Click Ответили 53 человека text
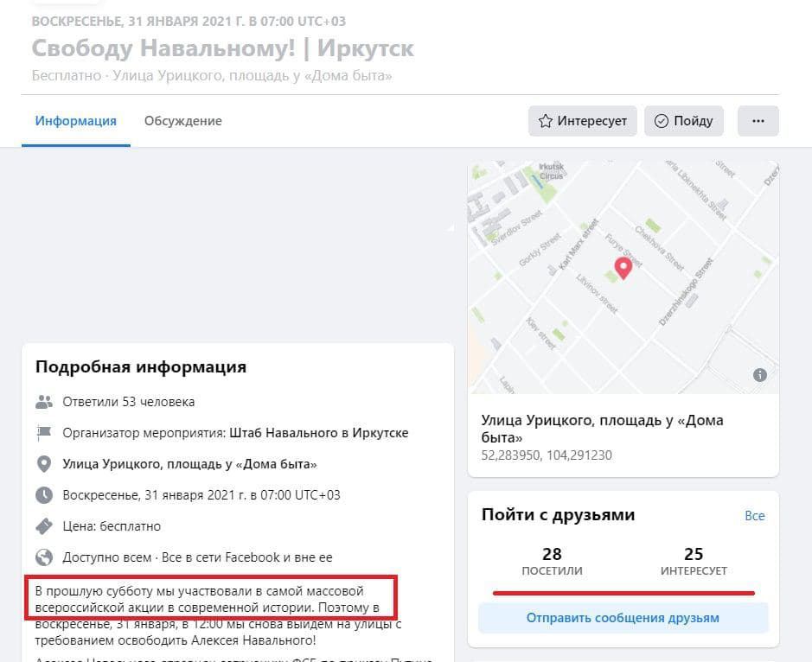 point(129,402)
